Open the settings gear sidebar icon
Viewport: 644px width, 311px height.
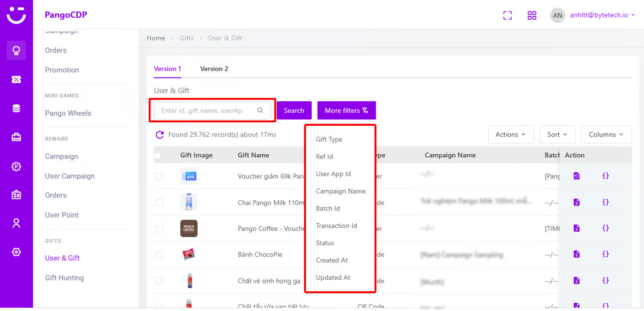click(x=16, y=252)
